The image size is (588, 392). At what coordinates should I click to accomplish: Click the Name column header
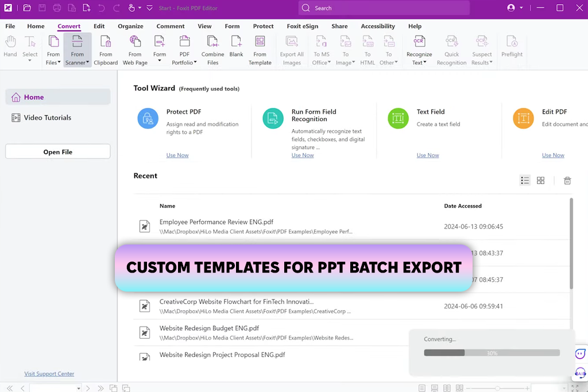tap(167, 205)
